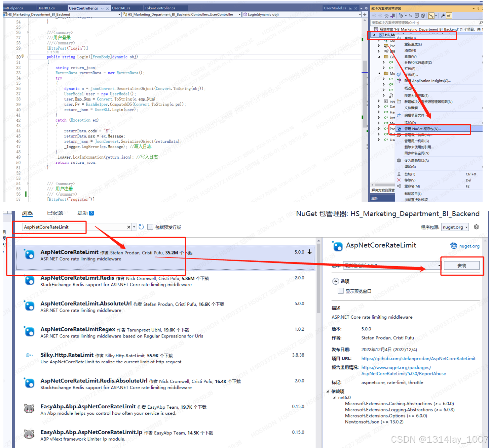
Task: Click the git changes view toggle icon
Action: tap(431, 15)
